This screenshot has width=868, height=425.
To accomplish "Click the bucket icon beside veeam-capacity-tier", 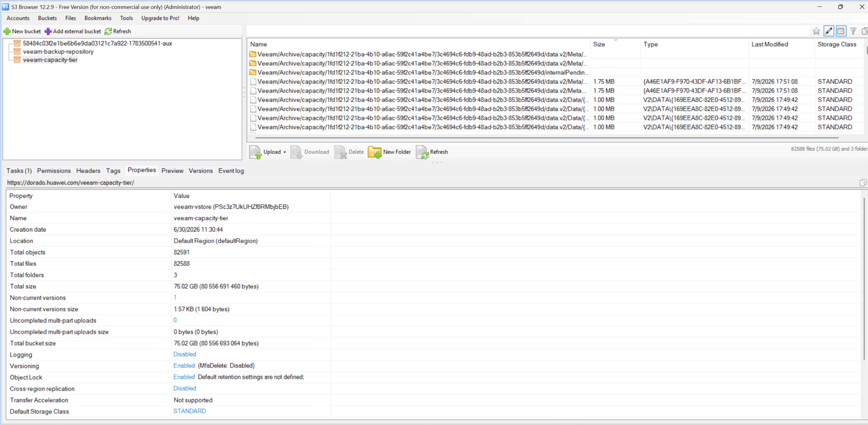I will pyautogui.click(x=17, y=60).
